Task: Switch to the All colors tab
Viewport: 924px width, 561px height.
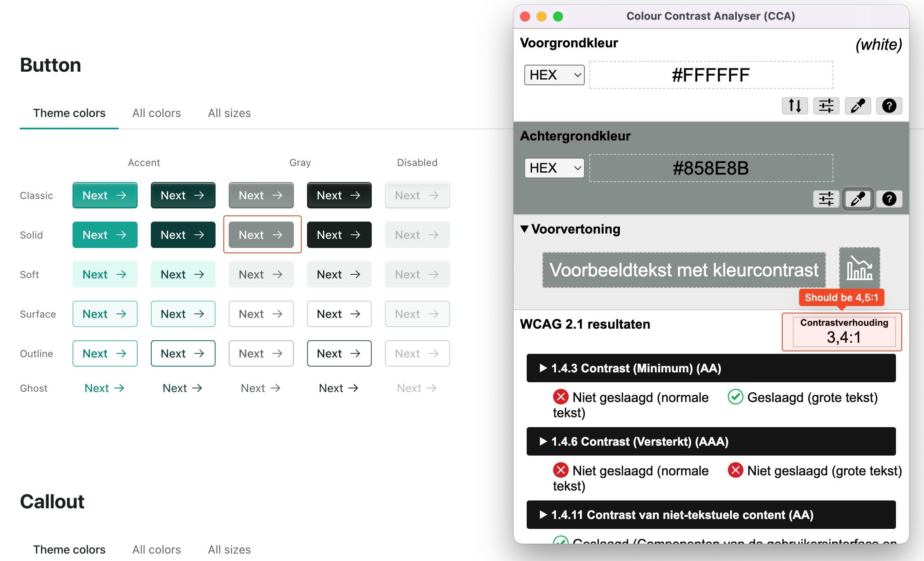Action: 156,113
